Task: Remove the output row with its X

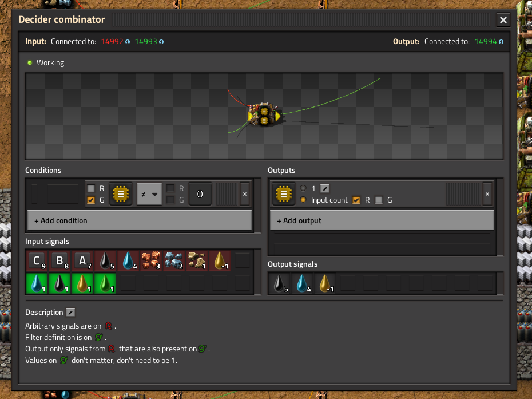Action: 487,194
